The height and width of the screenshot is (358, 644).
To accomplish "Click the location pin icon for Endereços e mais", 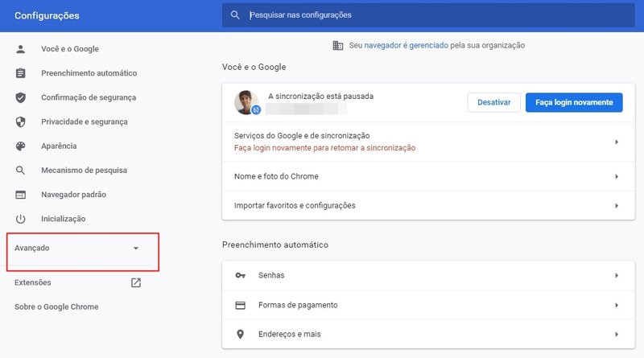I will (x=240, y=334).
